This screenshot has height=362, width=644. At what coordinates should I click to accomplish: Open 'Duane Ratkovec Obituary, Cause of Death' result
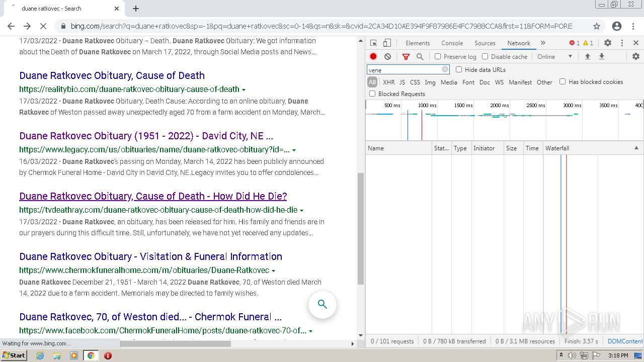click(x=112, y=75)
